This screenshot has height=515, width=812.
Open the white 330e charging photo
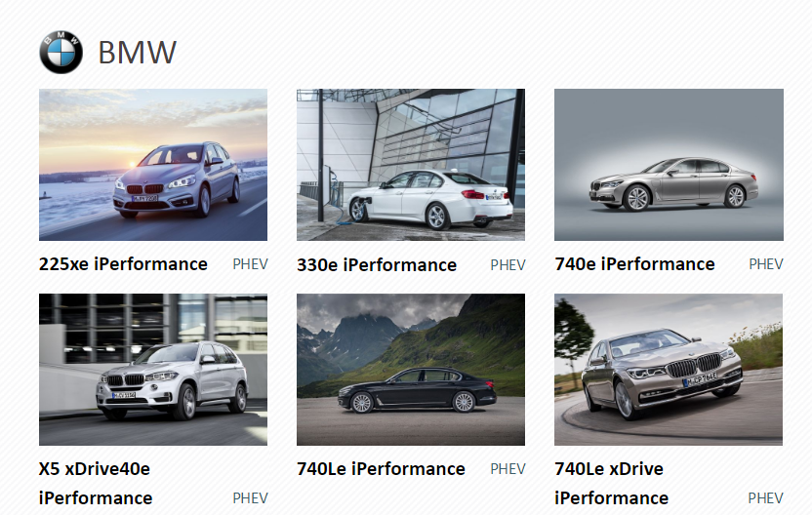411,165
